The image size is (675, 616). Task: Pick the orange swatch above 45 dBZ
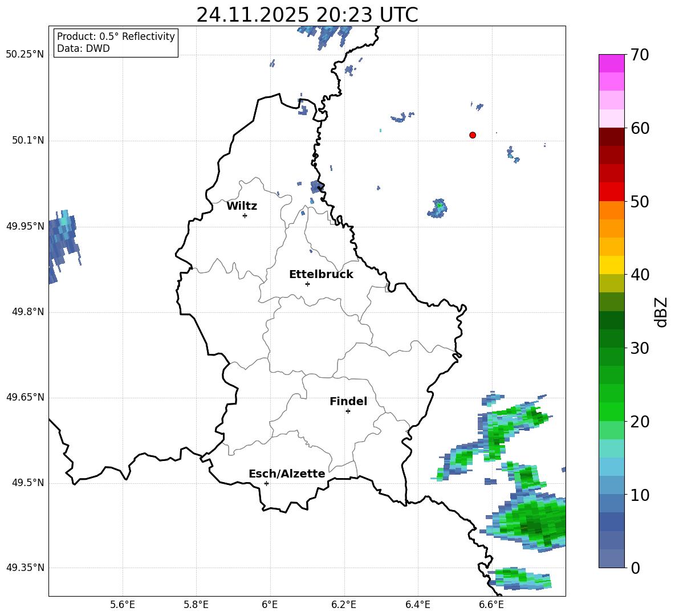pos(611,229)
